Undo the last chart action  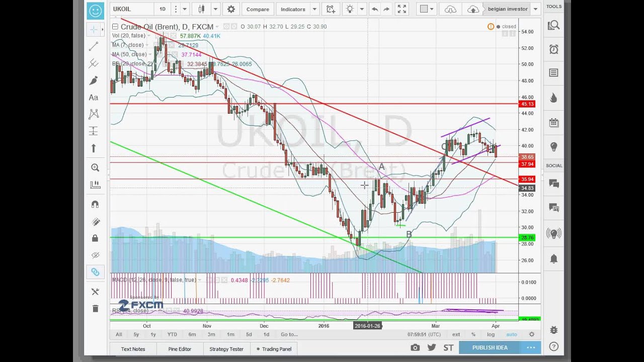pyautogui.click(x=375, y=9)
